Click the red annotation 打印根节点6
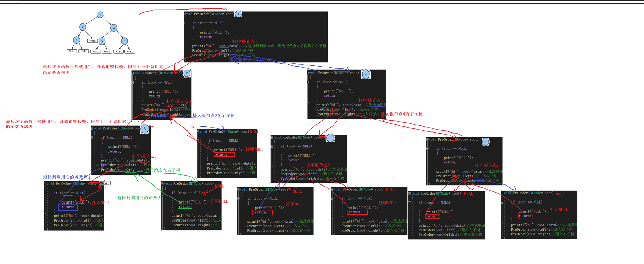Viewport: 644px width, 264px height. point(487,165)
